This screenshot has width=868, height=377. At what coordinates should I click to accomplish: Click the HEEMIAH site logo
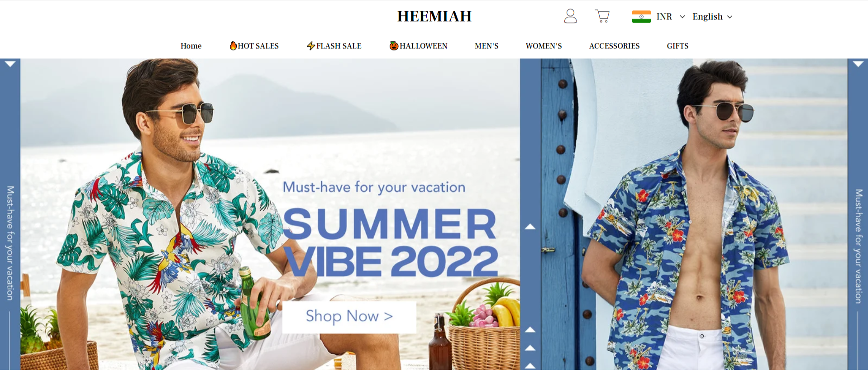pos(434,16)
